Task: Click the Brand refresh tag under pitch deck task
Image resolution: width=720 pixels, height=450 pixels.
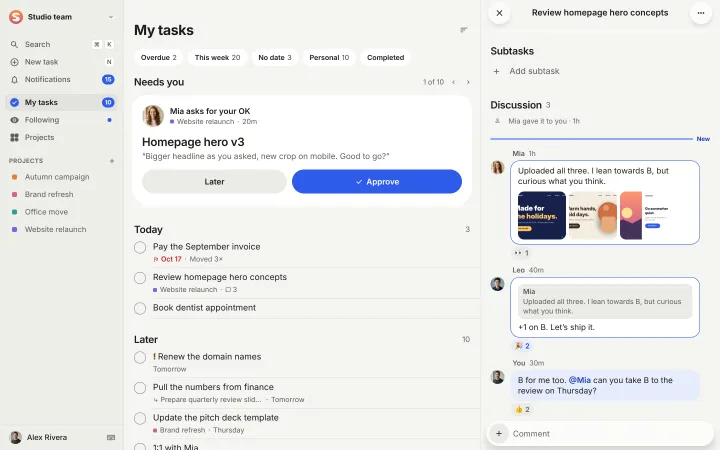Action: click(179, 430)
